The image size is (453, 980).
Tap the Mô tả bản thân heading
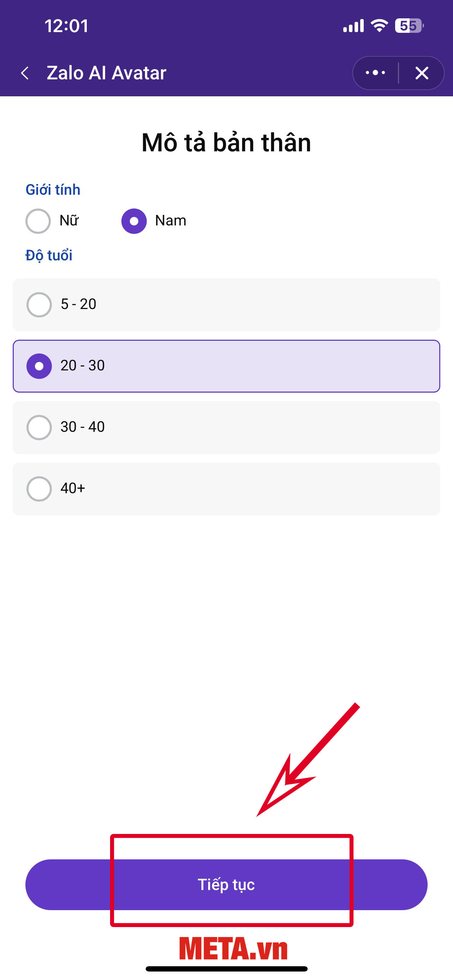click(x=226, y=142)
